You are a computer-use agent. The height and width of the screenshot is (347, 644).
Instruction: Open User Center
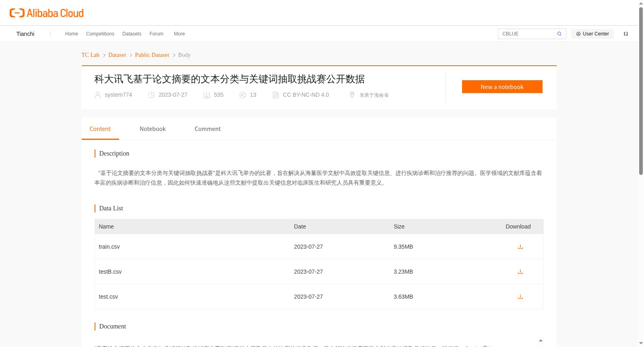592,34
